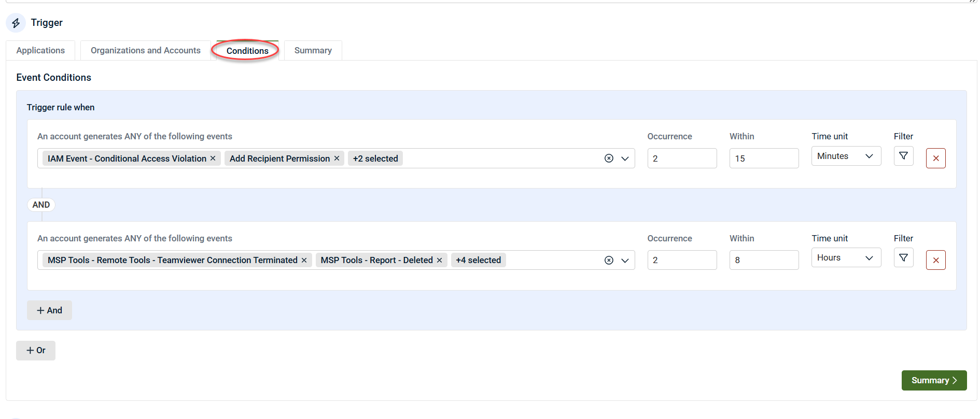980x419 pixels.
Task: Remove IAM Event Conditional Access Violation tag
Action: pyautogui.click(x=213, y=158)
